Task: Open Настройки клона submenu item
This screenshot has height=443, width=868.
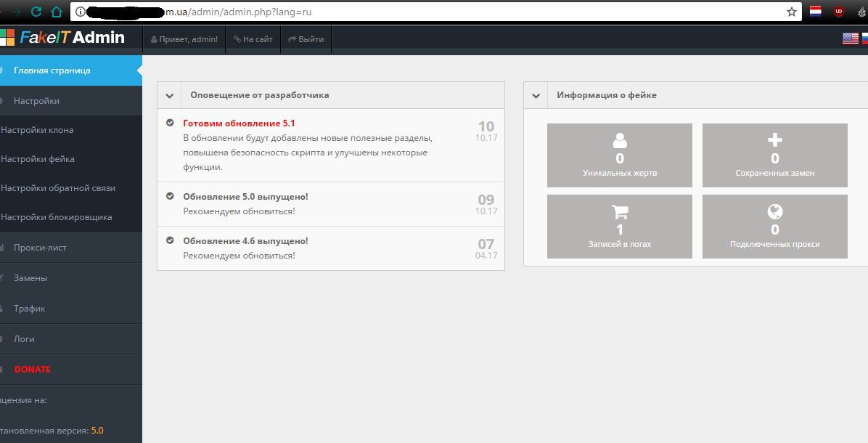Action: [x=71, y=130]
